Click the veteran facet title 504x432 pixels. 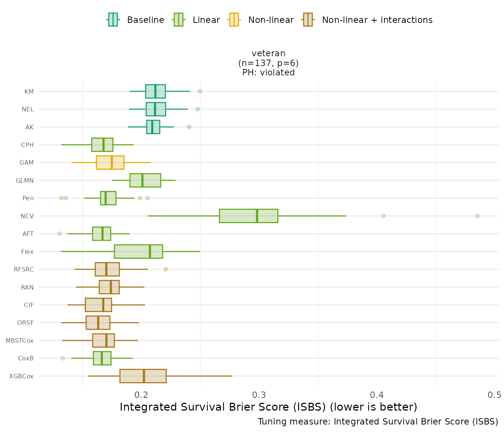tap(268, 54)
